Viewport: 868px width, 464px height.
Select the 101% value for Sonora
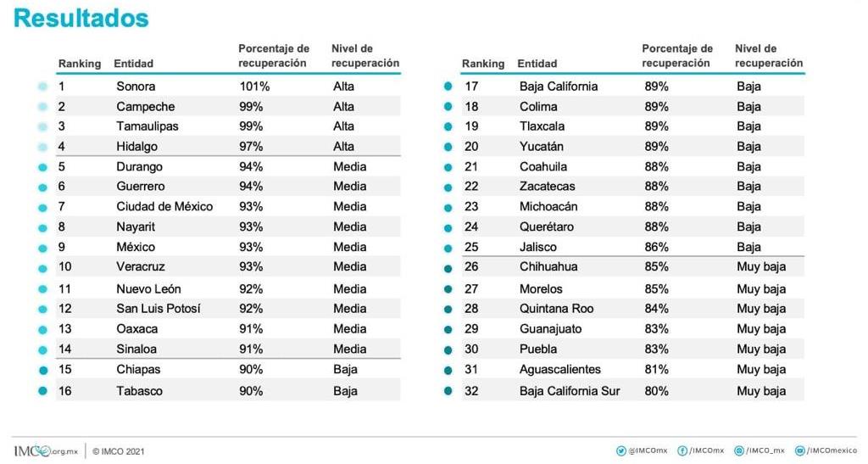pos(254,87)
